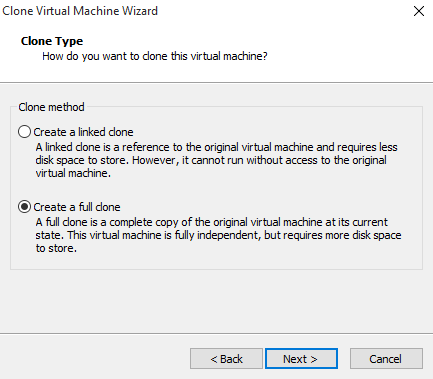Click the 'How do you want to clone' subtitle

[x=155, y=56]
